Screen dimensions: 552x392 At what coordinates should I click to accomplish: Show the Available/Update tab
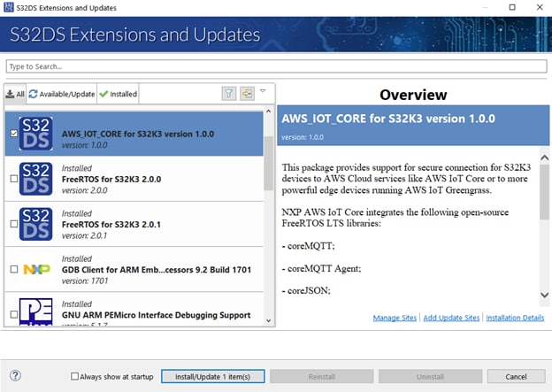coord(61,94)
